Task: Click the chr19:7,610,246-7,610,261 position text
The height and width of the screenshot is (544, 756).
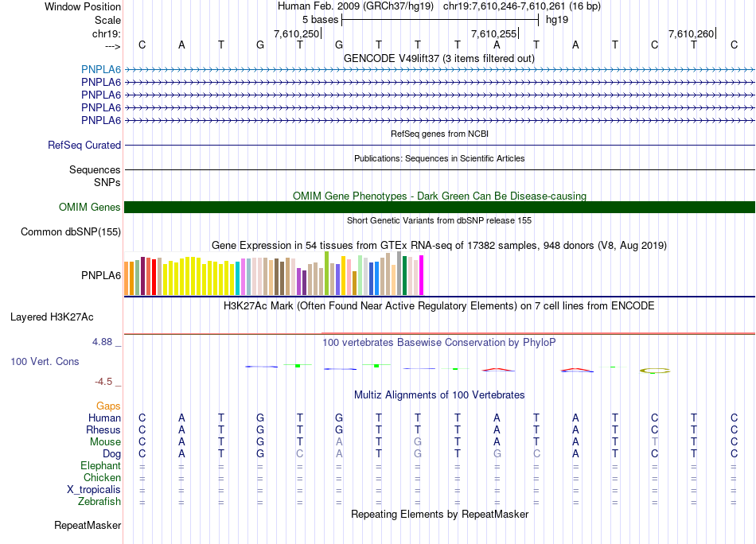Action: coord(522,6)
